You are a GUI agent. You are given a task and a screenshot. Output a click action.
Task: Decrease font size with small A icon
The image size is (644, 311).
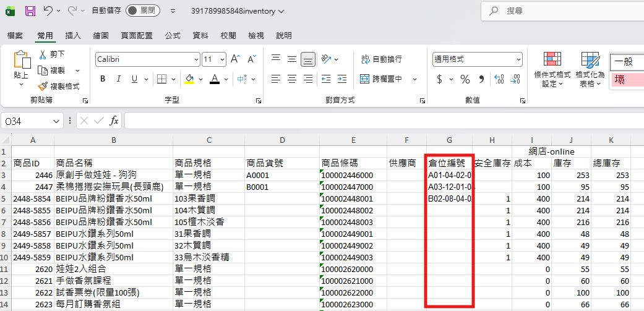point(252,59)
